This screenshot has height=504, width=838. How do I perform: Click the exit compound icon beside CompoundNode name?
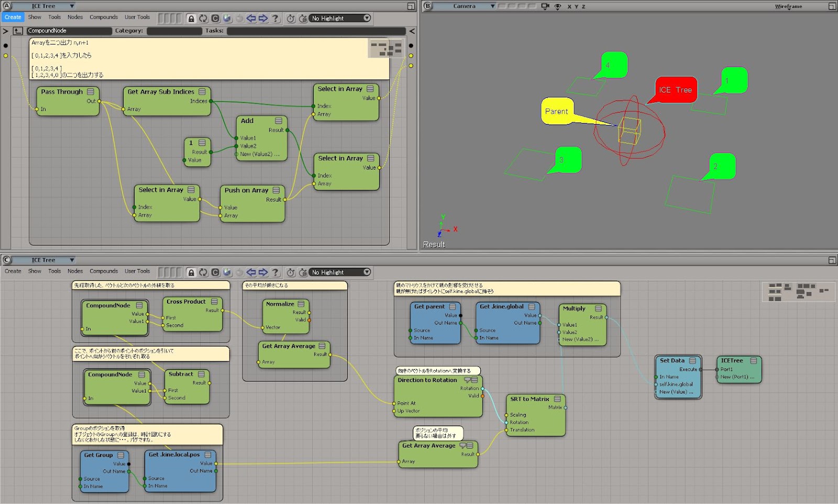(x=18, y=31)
